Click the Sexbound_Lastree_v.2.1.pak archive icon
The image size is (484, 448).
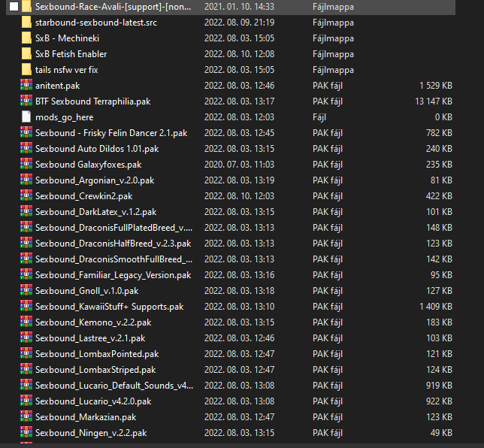tap(26, 338)
